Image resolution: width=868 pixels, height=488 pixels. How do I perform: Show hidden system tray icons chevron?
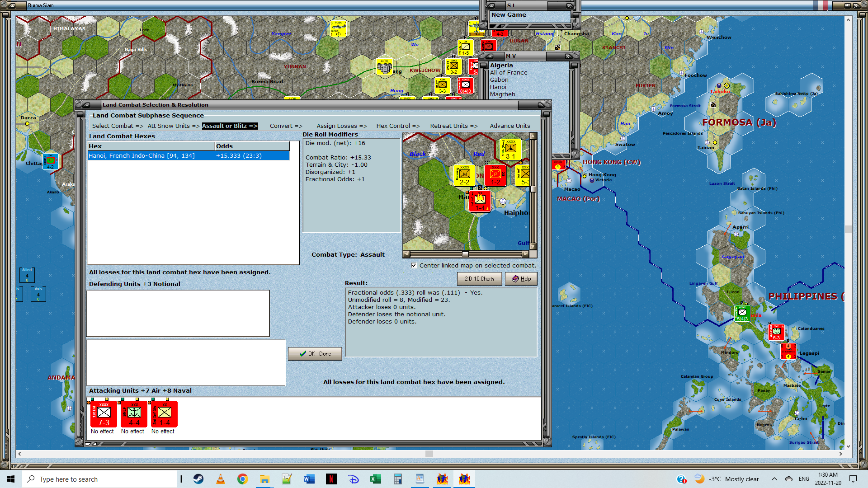pos(774,479)
